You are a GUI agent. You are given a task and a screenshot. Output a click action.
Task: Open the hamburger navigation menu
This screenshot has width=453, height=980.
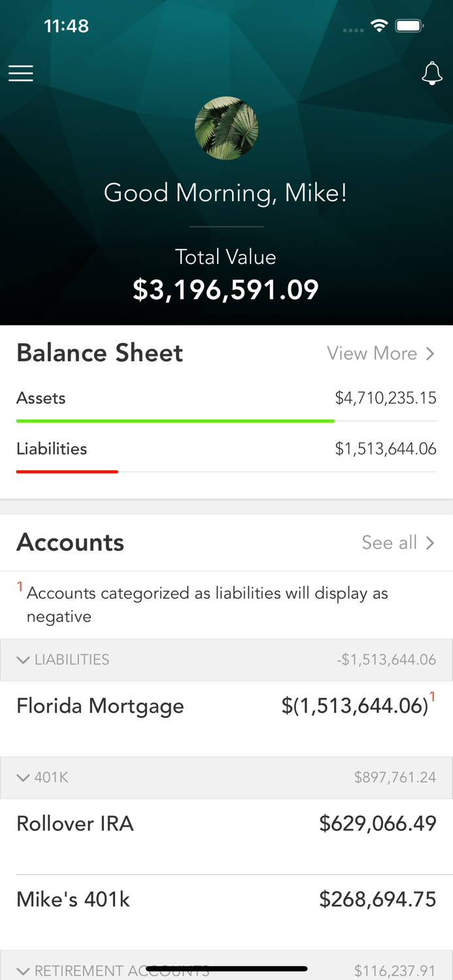tap(20, 73)
